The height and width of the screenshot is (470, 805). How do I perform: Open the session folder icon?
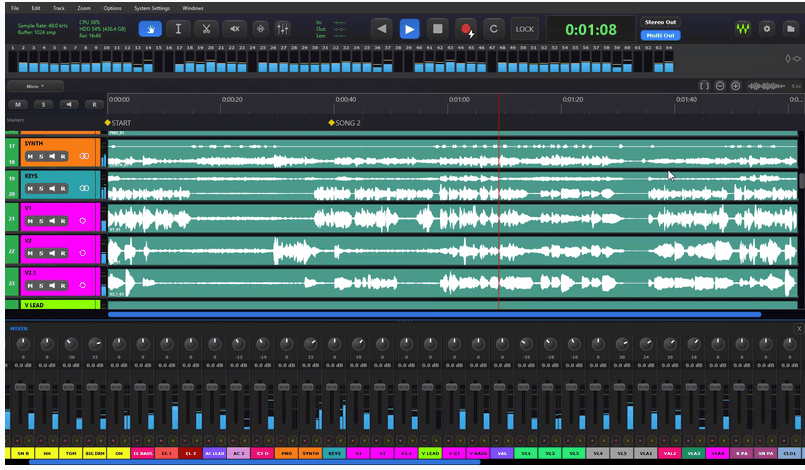point(791,29)
